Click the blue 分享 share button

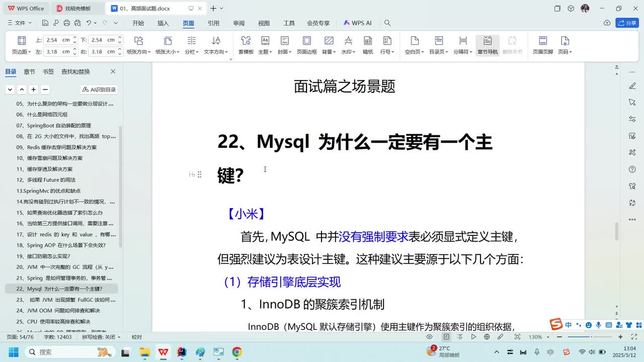627,23
